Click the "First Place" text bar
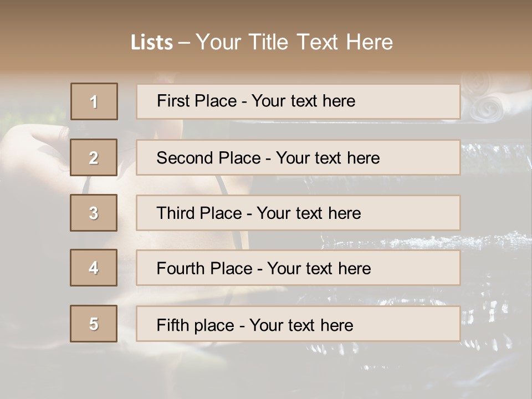This screenshot has height=399, width=532. (x=298, y=101)
